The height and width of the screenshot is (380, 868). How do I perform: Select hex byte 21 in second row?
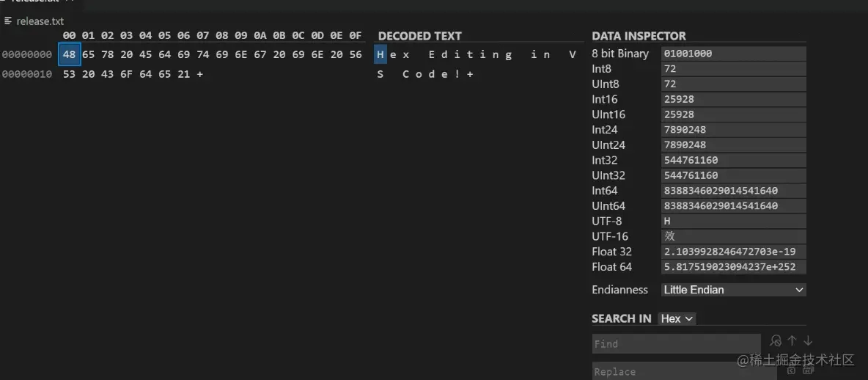click(x=184, y=74)
